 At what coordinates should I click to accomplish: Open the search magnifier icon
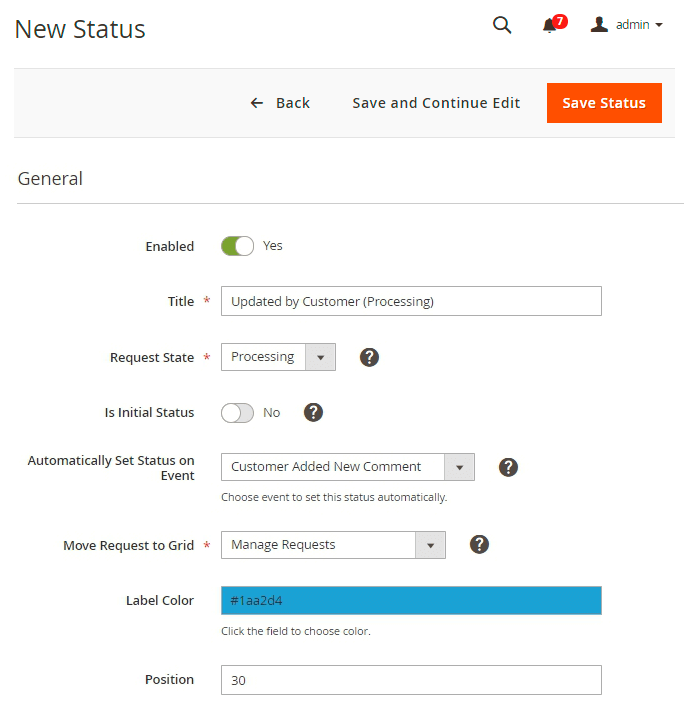[502, 25]
